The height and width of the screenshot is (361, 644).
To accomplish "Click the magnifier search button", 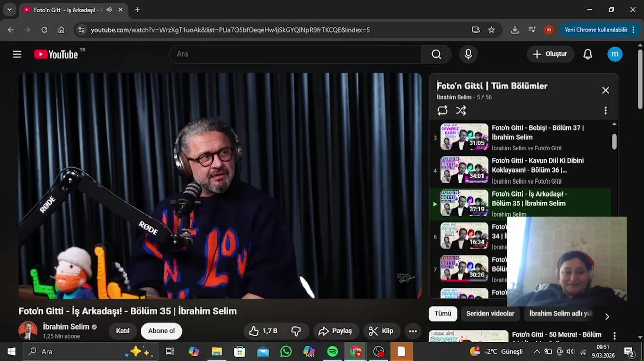I will [x=436, y=54].
